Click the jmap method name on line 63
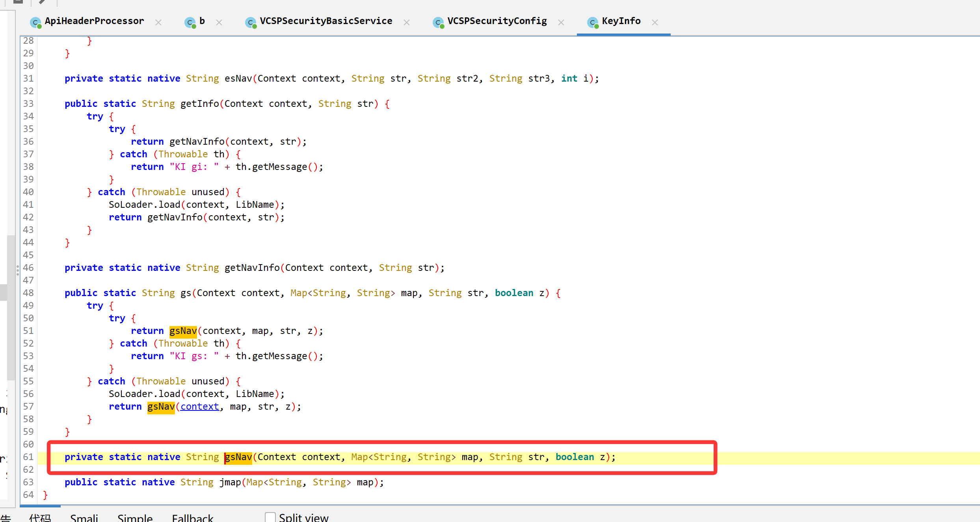The image size is (980, 522). (230, 482)
